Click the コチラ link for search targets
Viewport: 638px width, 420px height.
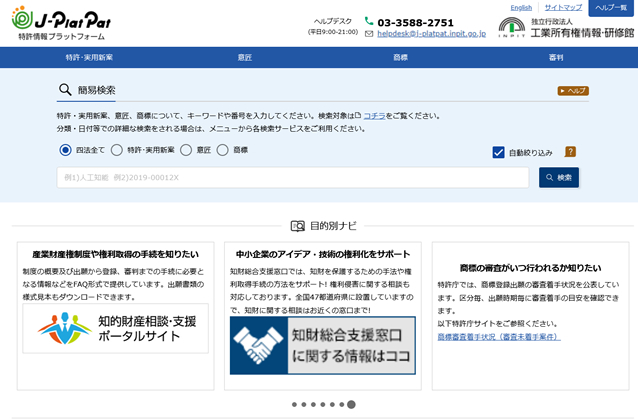(x=374, y=116)
